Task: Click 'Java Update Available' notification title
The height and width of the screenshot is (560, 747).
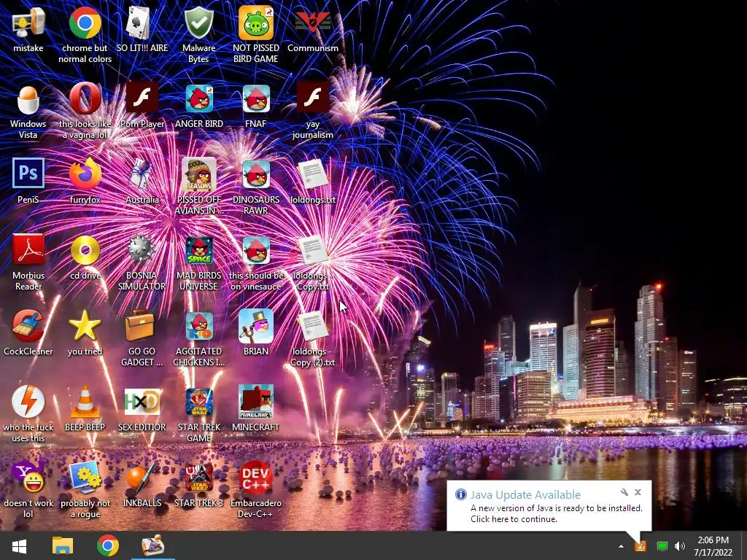Action: (x=525, y=494)
